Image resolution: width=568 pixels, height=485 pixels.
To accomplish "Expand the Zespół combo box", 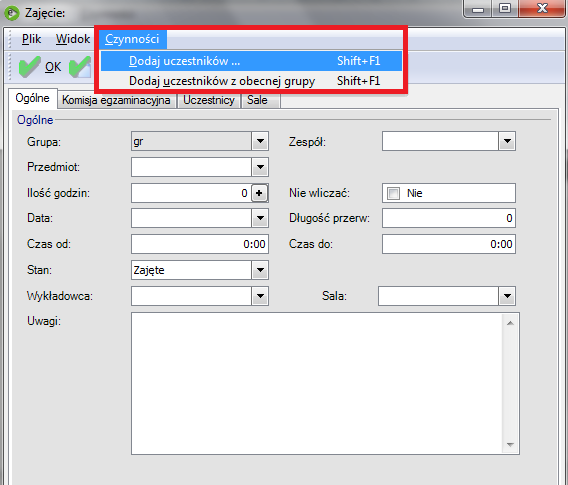I will (x=507, y=141).
